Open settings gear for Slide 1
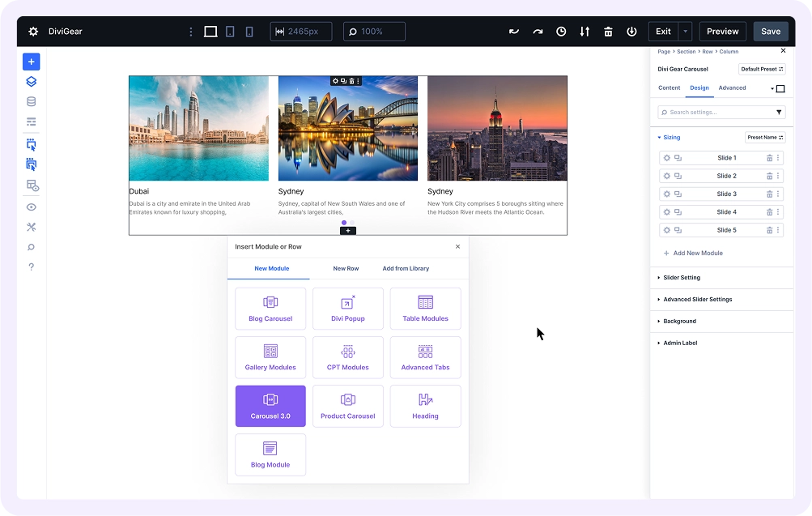This screenshot has height=516, width=812. point(667,158)
